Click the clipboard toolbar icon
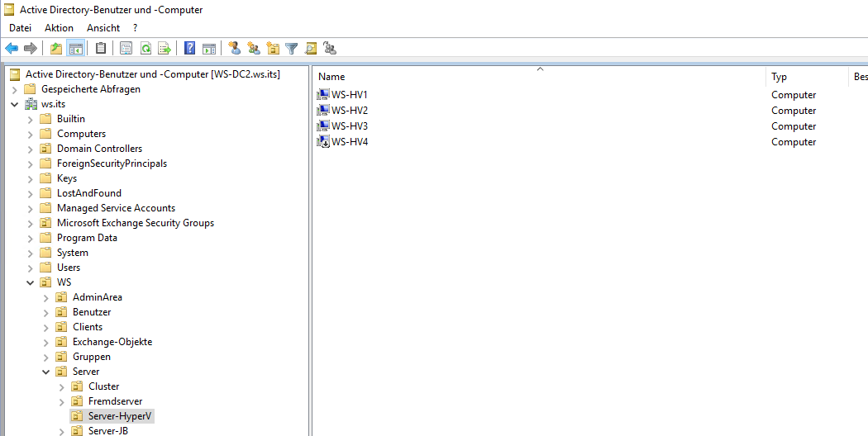Image resolution: width=868 pixels, height=436 pixels. coord(101,49)
